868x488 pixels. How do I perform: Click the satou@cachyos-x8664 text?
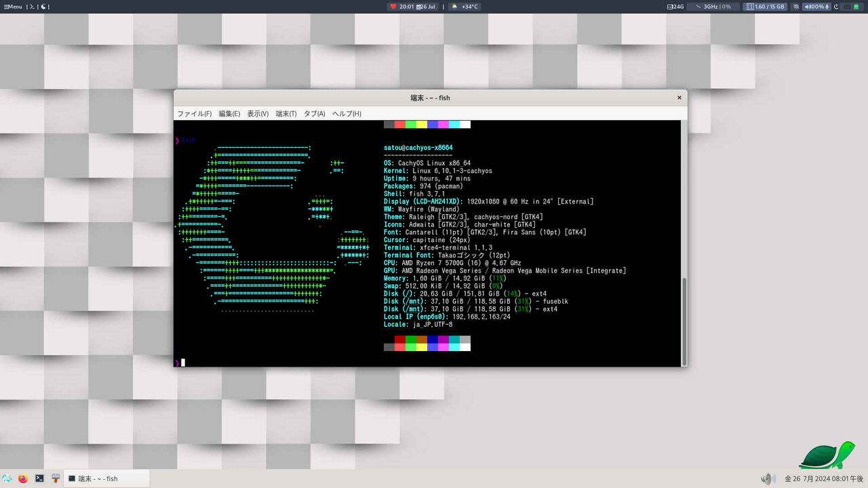pyautogui.click(x=418, y=148)
